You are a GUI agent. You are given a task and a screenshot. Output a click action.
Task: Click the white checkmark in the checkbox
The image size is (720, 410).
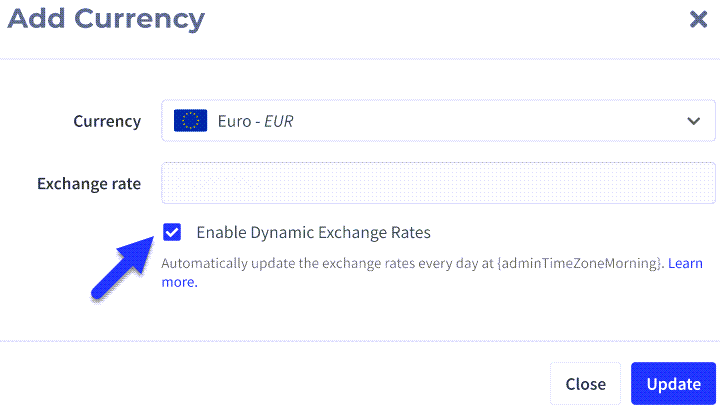(172, 232)
